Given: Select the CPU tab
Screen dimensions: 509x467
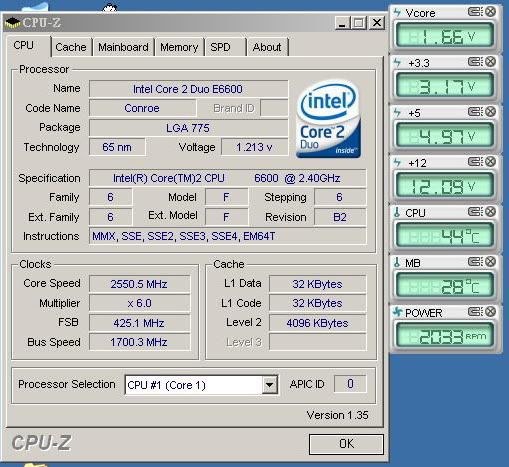Looking at the screenshot, I should pos(24,45).
